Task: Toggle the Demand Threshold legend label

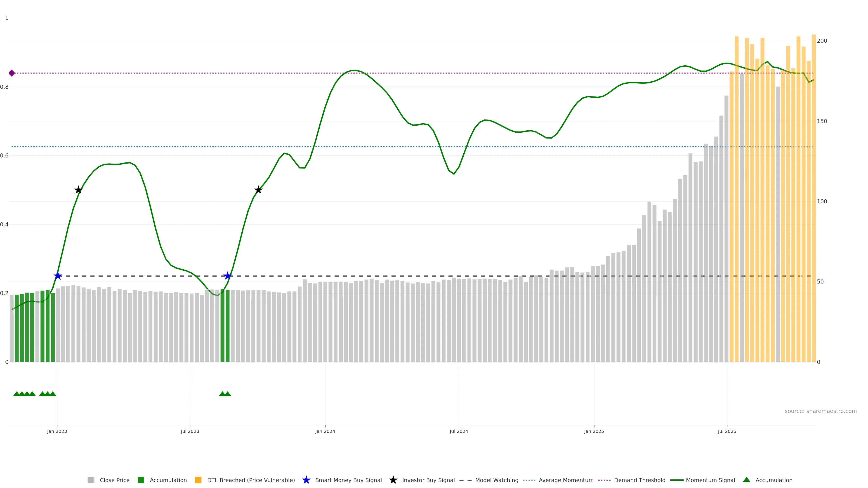Action: [639, 480]
